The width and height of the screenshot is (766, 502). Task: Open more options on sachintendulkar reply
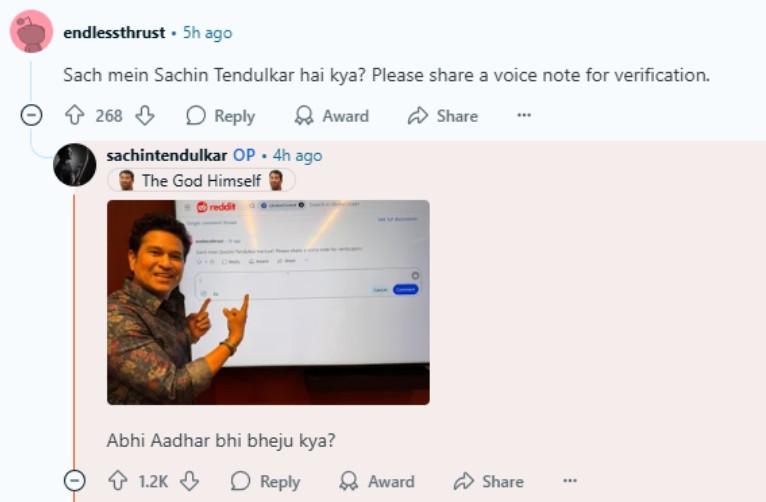point(570,481)
